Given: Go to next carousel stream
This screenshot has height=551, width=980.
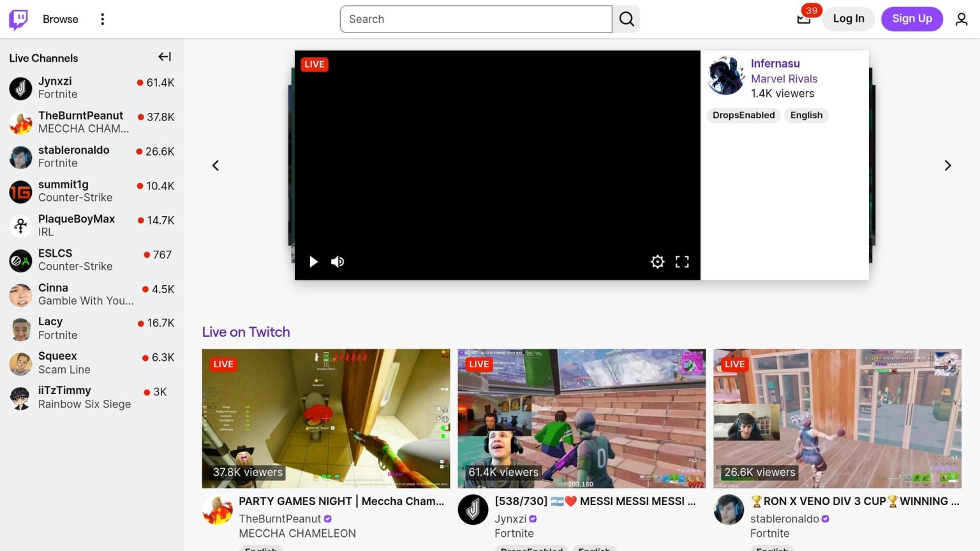Looking at the screenshot, I should [x=947, y=165].
